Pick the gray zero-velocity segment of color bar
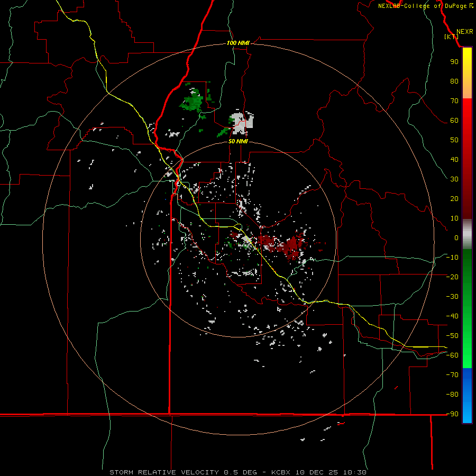Viewport: 476px width, 476px height. click(467, 234)
